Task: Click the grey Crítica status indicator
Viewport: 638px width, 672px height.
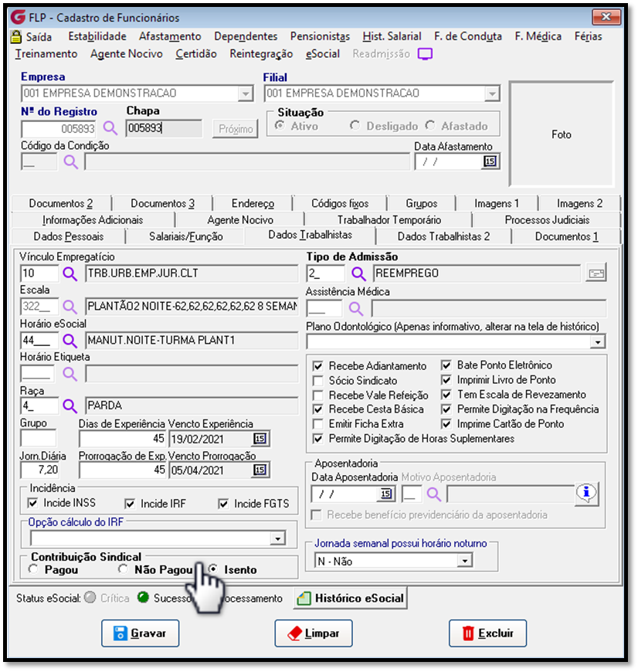Action: pos(90,597)
